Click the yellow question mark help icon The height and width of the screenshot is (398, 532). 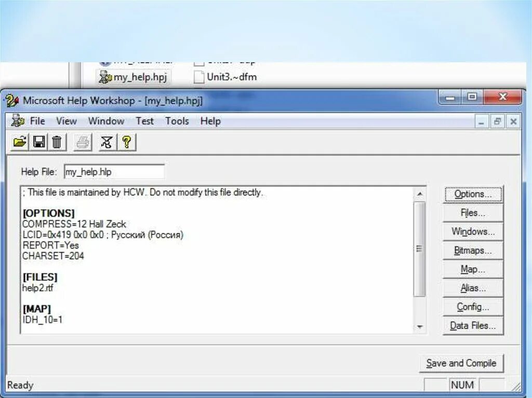(127, 142)
